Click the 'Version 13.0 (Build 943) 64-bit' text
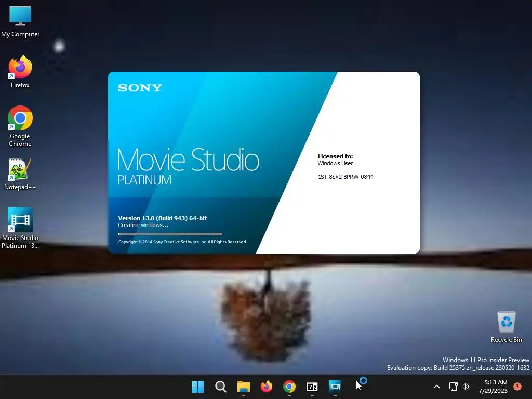The width and height of the screenshot is (532, 399). (163, 218)
